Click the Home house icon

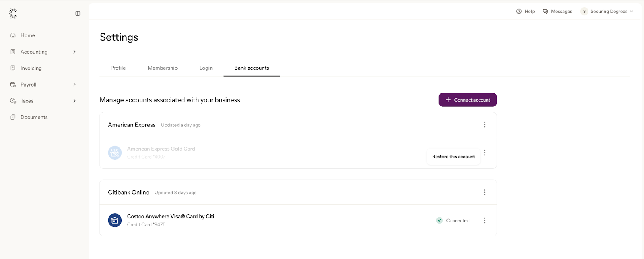click(13, 35)
